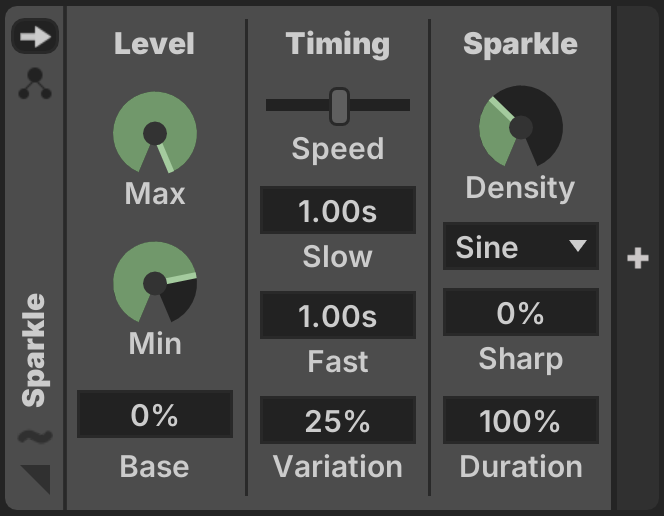Click the plus icon to add a device

pyautogui.click(x=638, y=258)
